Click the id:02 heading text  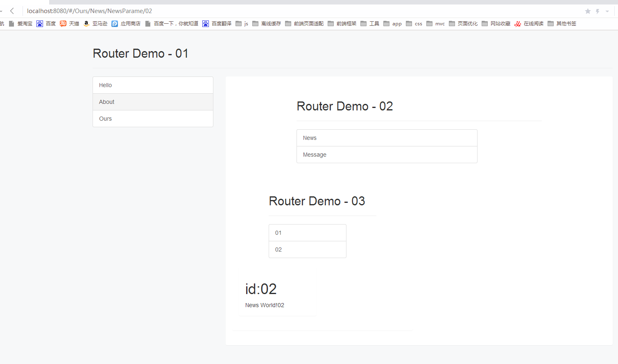(261, 289)
